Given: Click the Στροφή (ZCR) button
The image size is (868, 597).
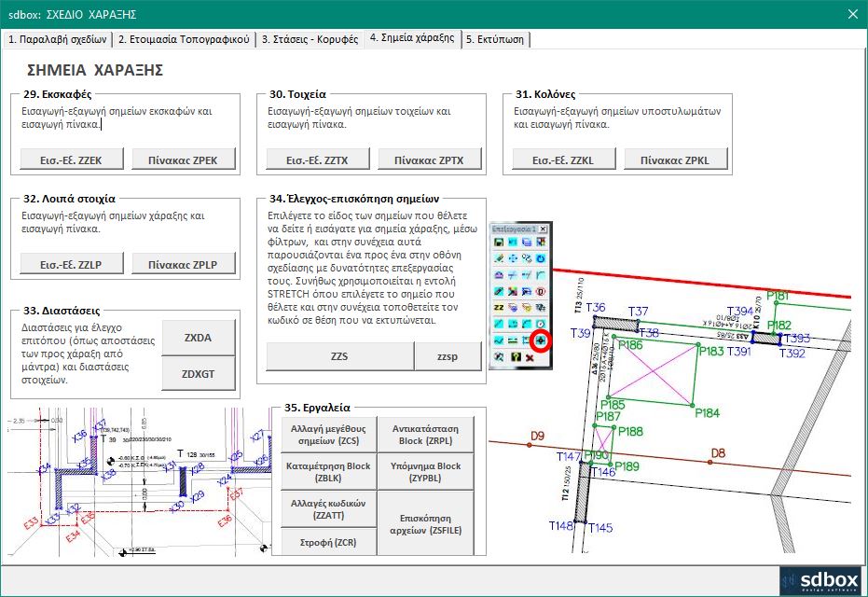Looking at the screenshot, I should pyautogui.click(x=324, y=541).
